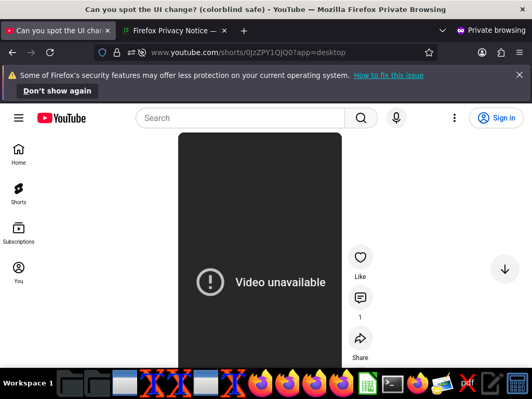Viewport: 532px width, 399px height.
Task: View site security via padlock icon
Action: 117,52
